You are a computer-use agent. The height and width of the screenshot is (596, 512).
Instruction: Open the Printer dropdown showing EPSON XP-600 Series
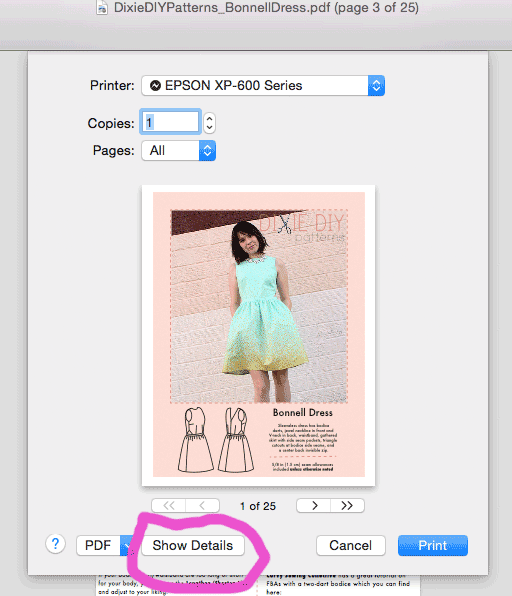[x=263, y=86]
